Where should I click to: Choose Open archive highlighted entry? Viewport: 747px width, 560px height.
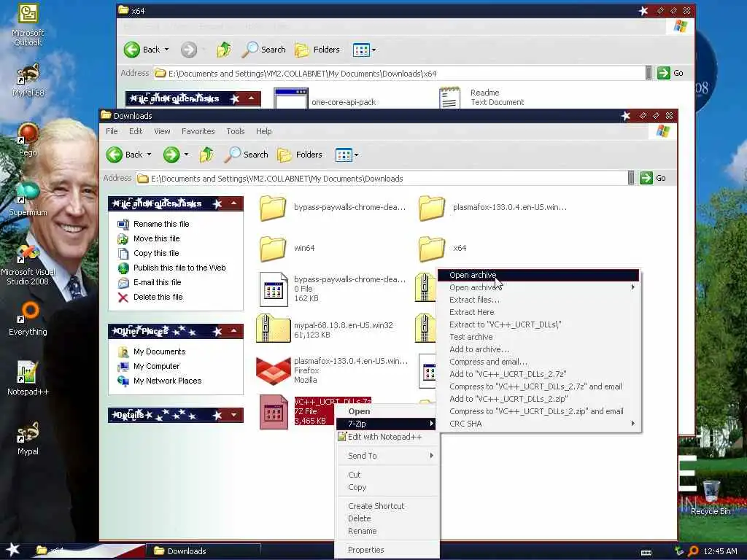[538, 275]
